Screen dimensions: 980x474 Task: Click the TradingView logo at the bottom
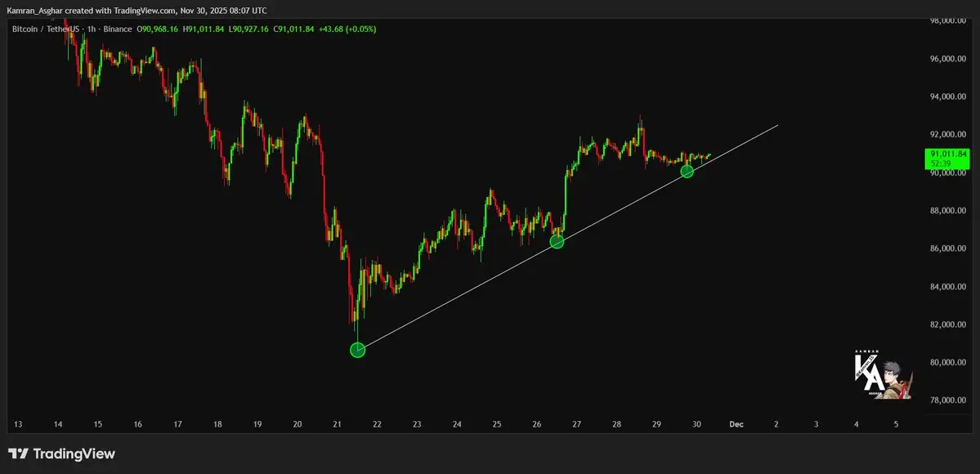pyautogui.click(x=61, y=454)
